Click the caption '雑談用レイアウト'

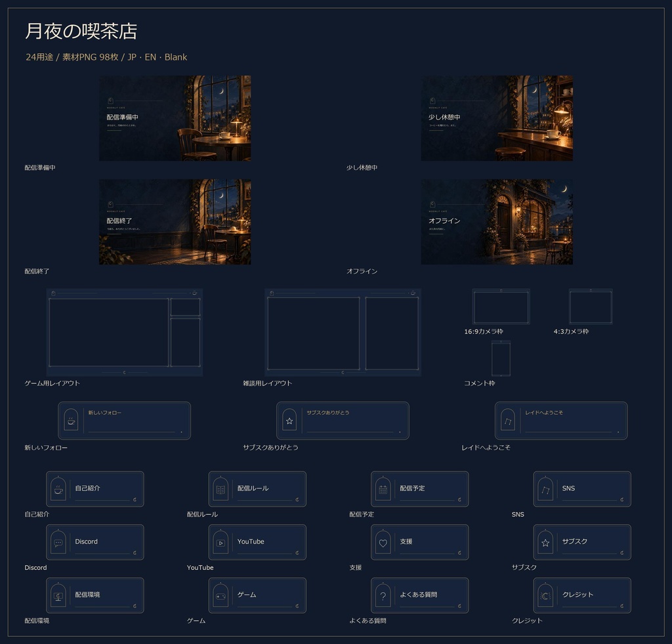pyautogui.click(x=268, y=383)
